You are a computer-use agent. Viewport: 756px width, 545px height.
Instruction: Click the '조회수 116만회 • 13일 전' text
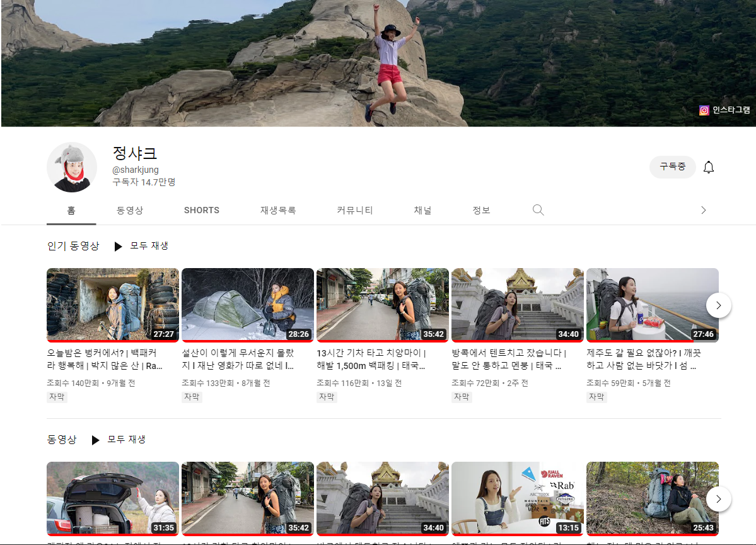coord(359,383)
